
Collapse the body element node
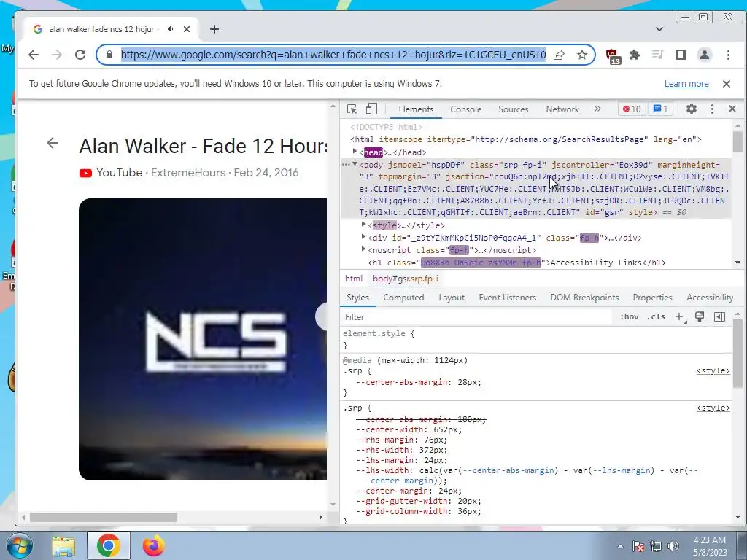point(355,164)
